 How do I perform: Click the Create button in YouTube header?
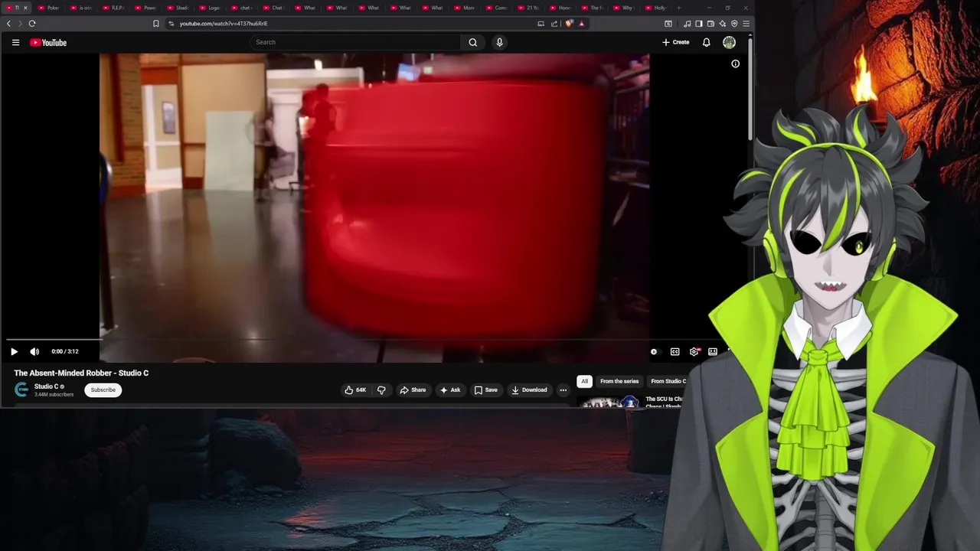click(x=676, y=42)
